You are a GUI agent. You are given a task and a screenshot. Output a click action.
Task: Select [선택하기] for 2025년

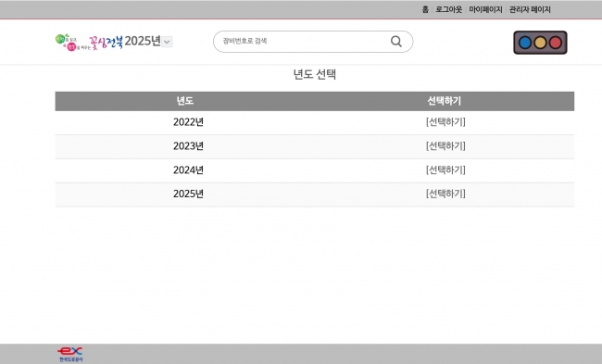tap(445, 194)
